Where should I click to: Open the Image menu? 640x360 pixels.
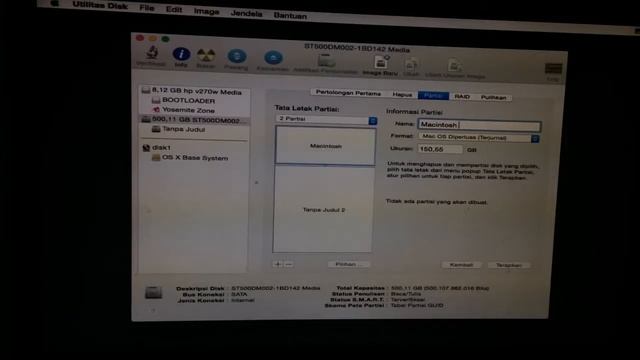207,11
